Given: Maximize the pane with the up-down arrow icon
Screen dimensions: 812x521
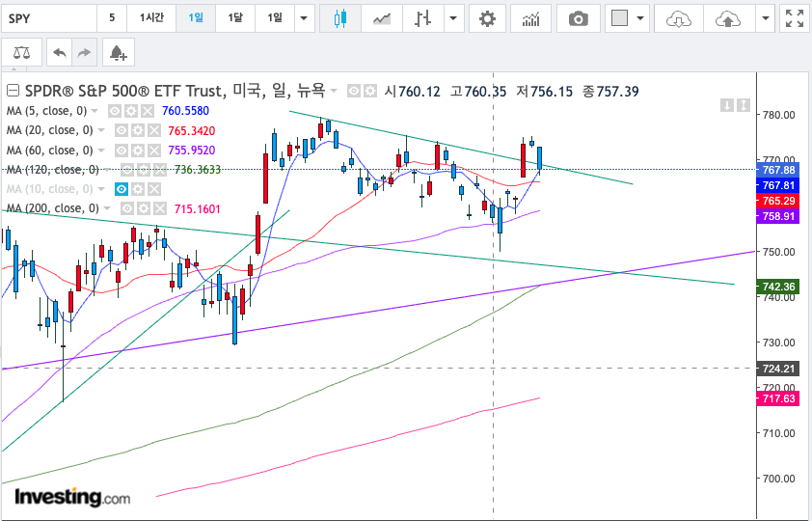Looking at the screenshot, I should 744,106.
